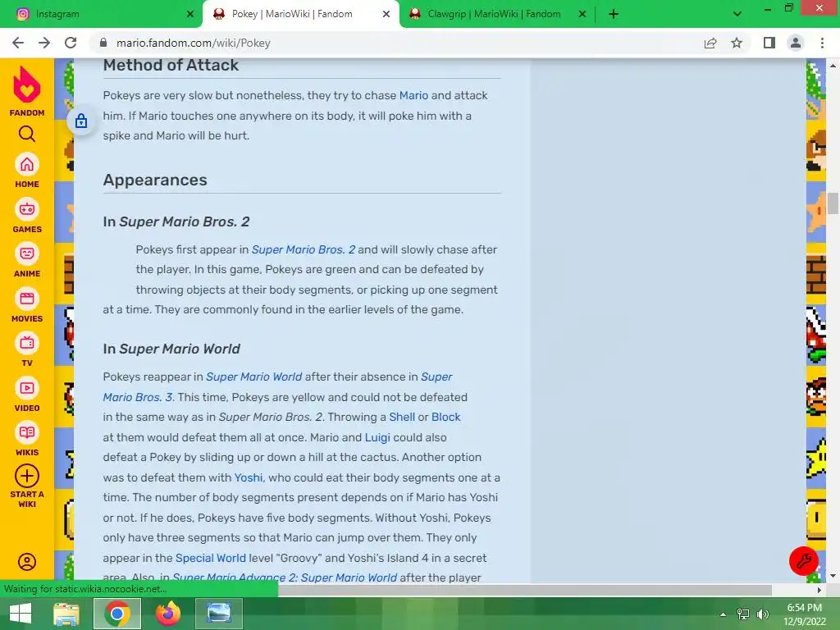The height and width of the screenshot is (630, 840).
Task: Open the Windows Start menu
Action: coord(21,614)
